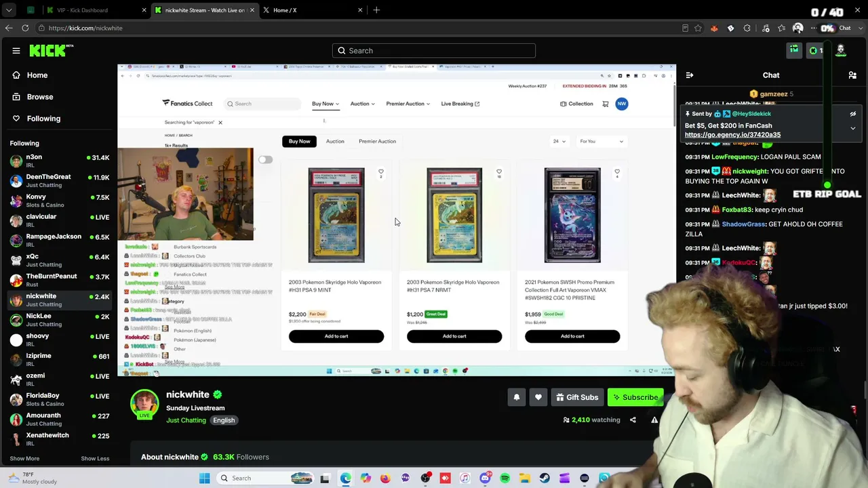Click ShadowGrass username in chat
This screenshot has height=488, width=868.
(743, 224)
